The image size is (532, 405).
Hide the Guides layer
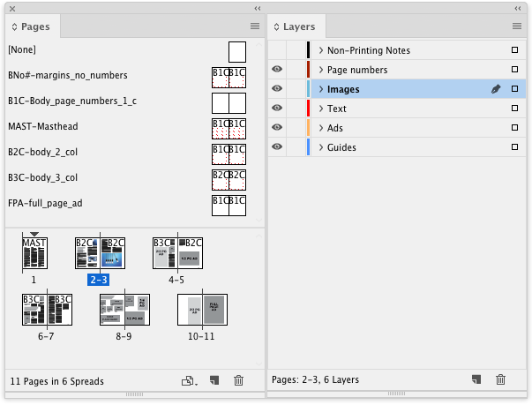click(277, 146)
